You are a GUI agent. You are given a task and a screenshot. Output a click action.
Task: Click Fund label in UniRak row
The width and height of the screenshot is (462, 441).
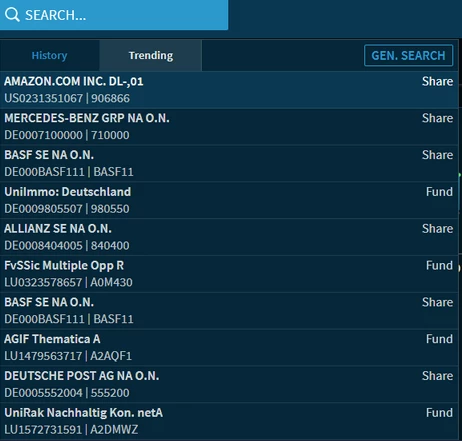[439, 413]
